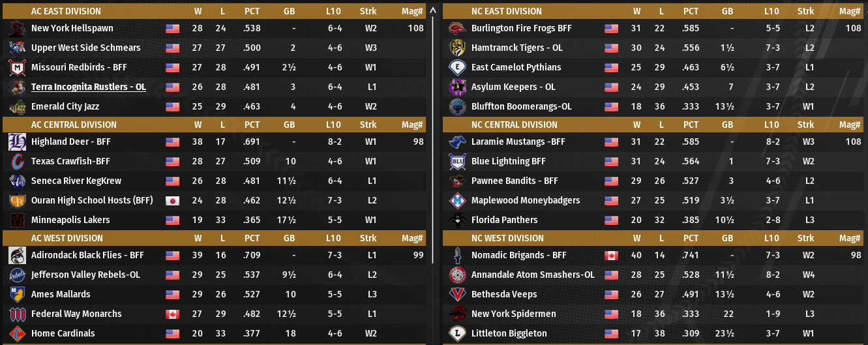
Task: Open the Burlington Fire Frogs BFF page
Action: (x=521, y=29)
